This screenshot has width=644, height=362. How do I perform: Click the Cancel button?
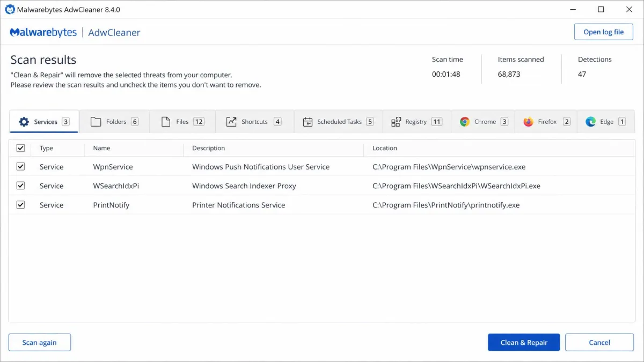coord(599,342)
